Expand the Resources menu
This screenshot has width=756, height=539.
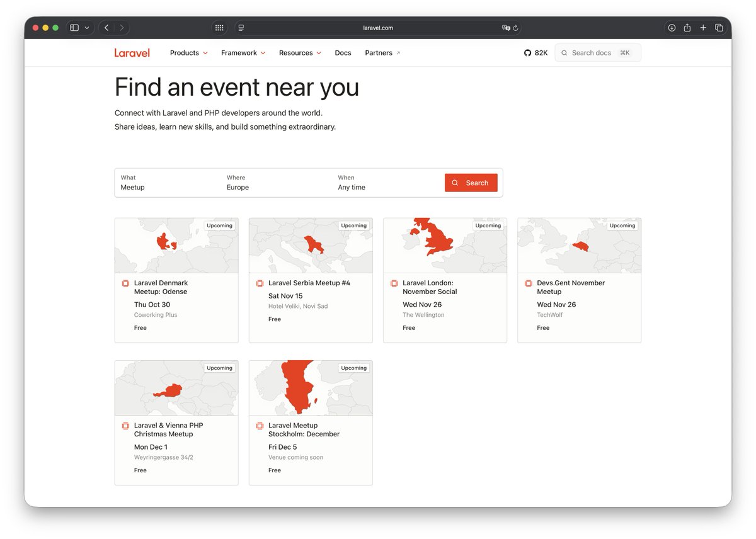pyautogui.click(x=300, y=53)
